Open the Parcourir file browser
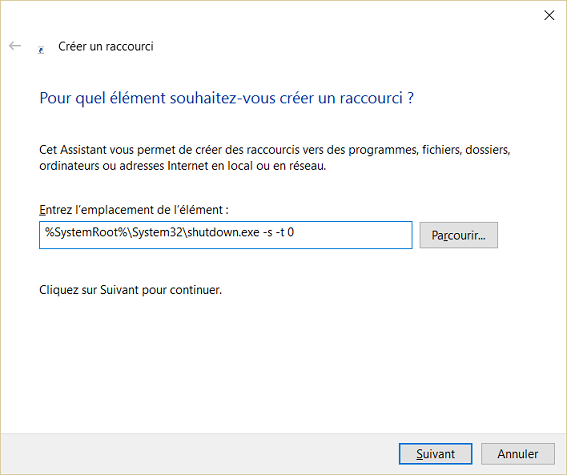This screenshot has width=567, height=475. tap(459, 235)
